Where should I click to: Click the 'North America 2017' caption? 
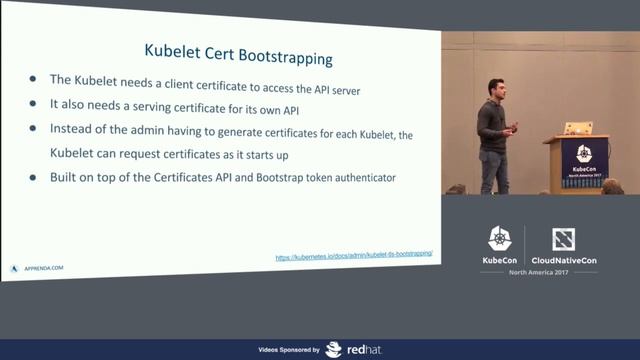(x=538, y=272)
